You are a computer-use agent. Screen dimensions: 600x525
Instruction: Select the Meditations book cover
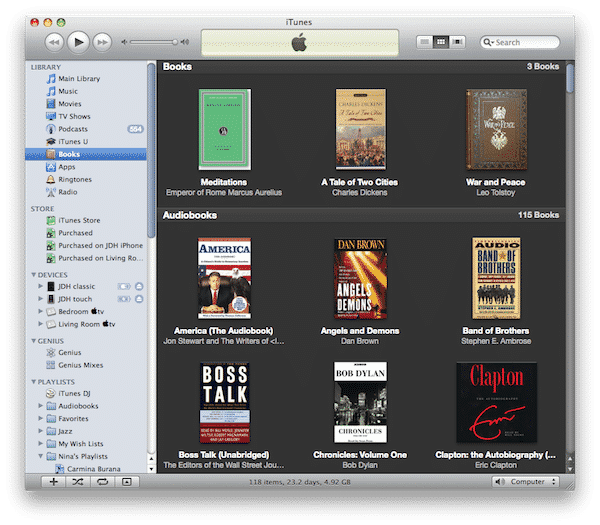point(225,129)
